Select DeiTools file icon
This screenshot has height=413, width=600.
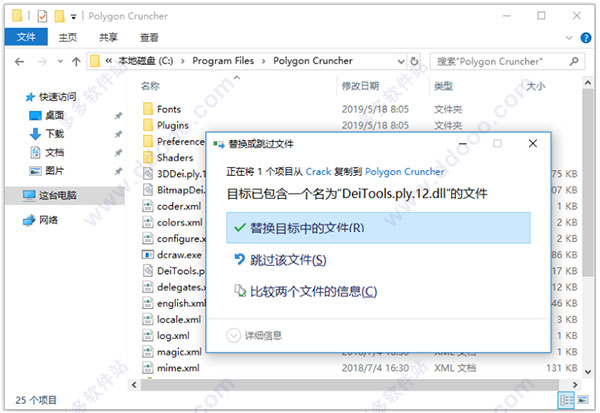pos(148,271)
